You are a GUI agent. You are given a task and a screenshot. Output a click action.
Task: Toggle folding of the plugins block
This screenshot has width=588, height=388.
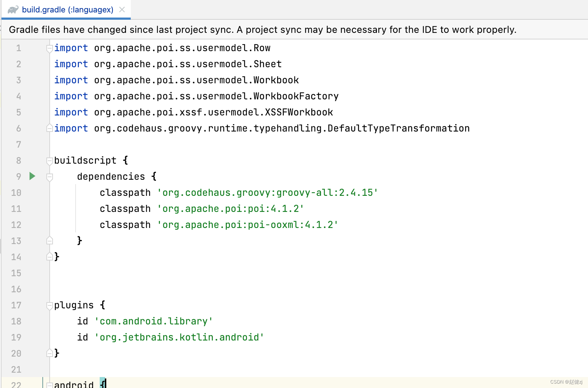(x=50, y=305)
